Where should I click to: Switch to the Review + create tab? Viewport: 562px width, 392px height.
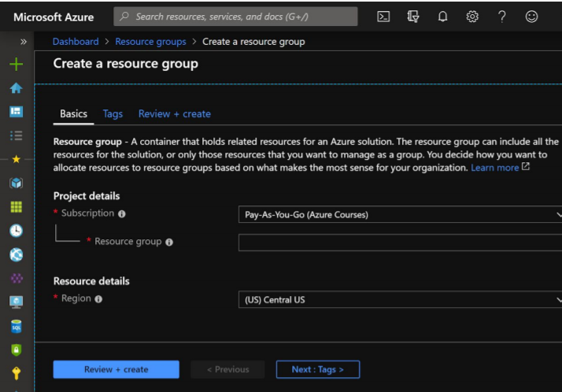(174, 114)
